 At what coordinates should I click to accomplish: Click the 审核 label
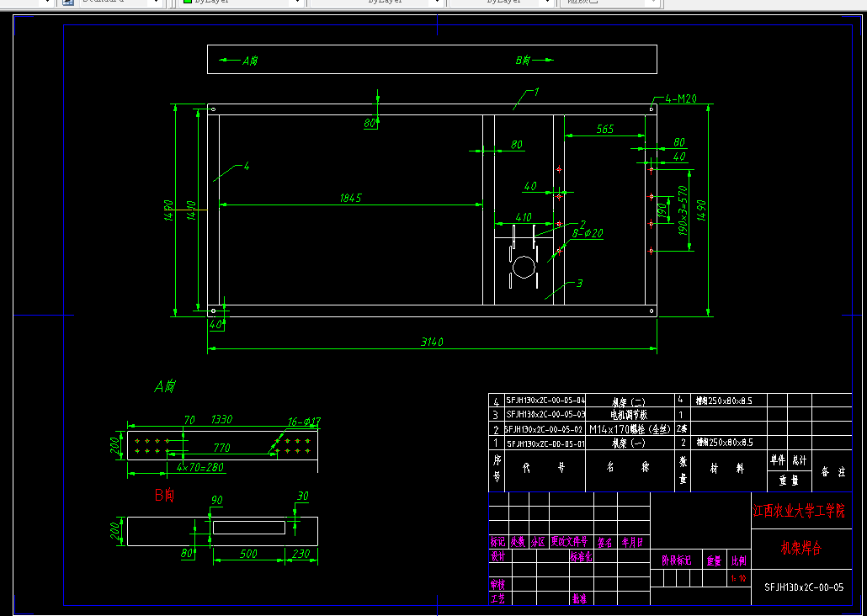click(x=497, y=585)
